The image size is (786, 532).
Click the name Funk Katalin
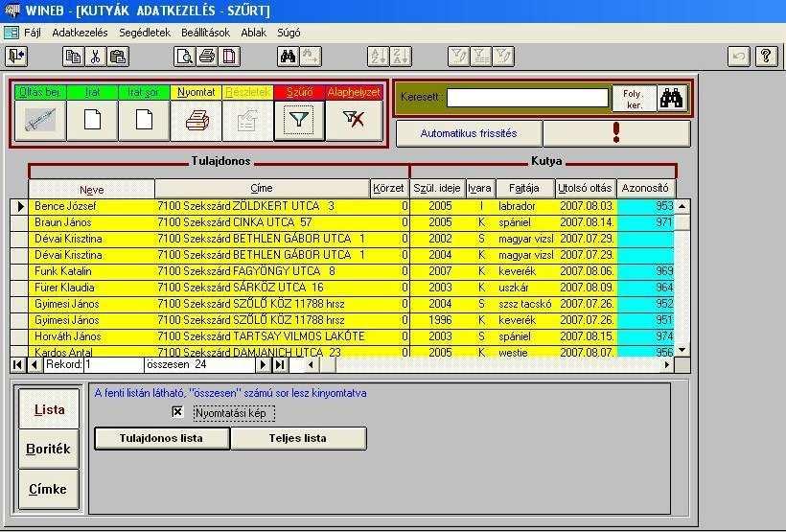pyautogui.click(x=63, y=271)
